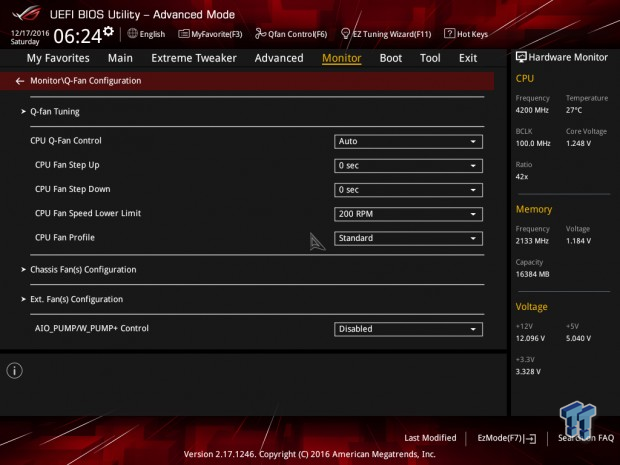Click Ratio value 42x
Viewport: 620px width, 465px height.
point(522,177)
